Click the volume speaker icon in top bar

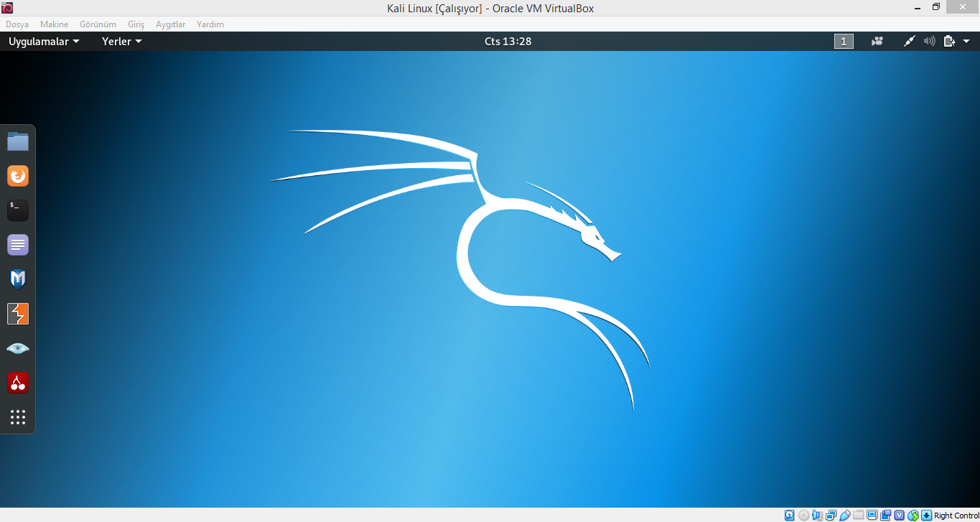(x=929, y=42)
